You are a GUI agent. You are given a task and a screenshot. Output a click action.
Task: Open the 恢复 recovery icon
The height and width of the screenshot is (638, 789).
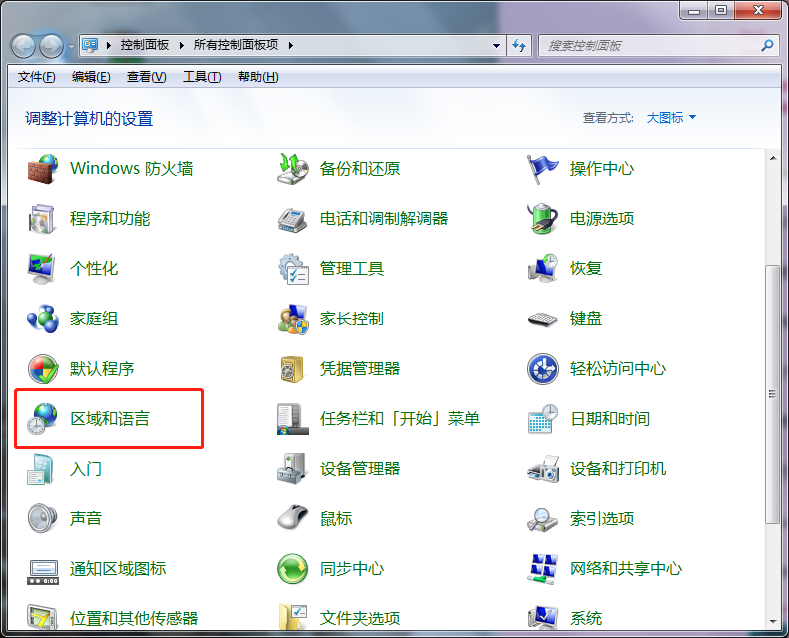[x=542, y=269]
